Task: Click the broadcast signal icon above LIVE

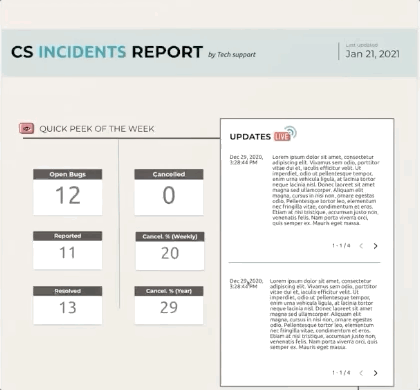Action: (x=291, y=131)
